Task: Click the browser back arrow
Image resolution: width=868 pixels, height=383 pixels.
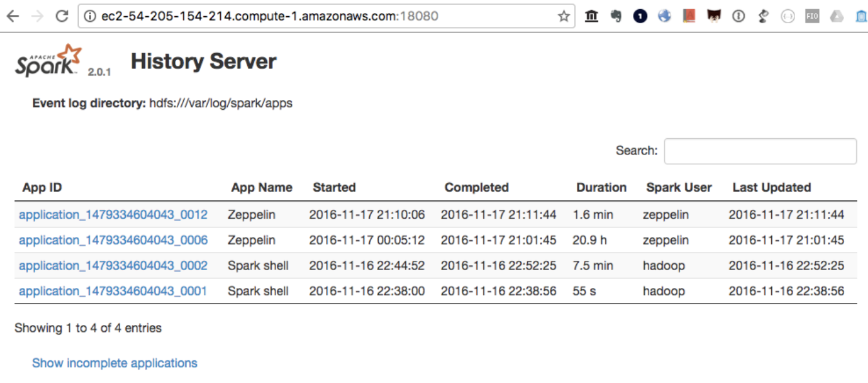Action: pos(12,16)
